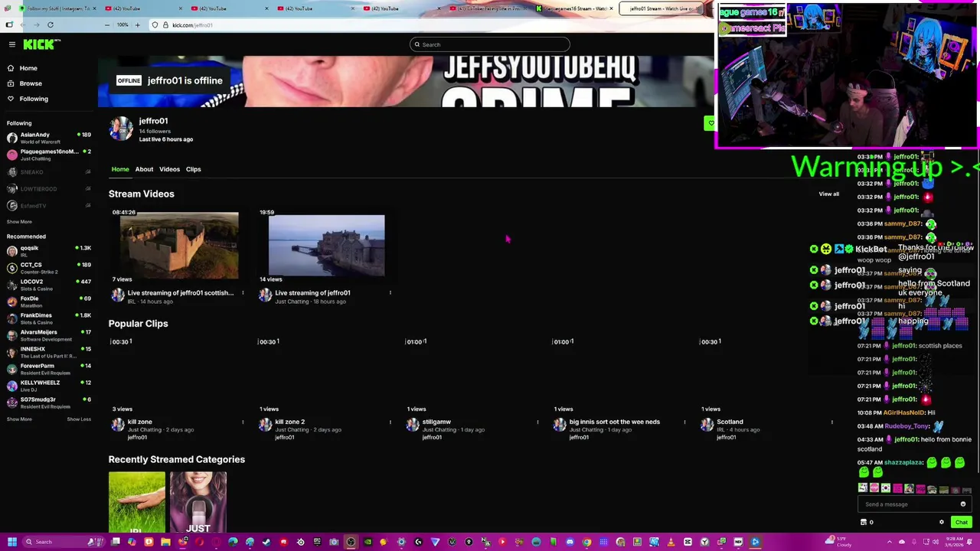Expand Following list with Show More

pos(19,222)
